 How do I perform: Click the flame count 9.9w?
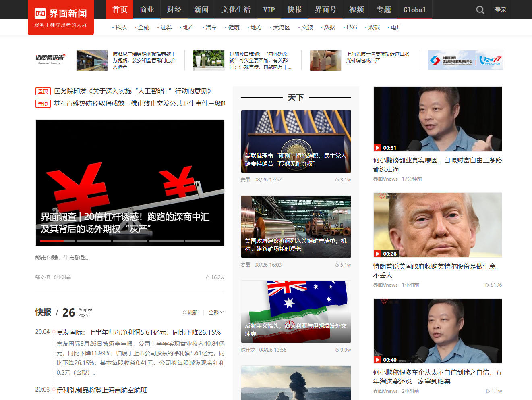tap(343, 350)
